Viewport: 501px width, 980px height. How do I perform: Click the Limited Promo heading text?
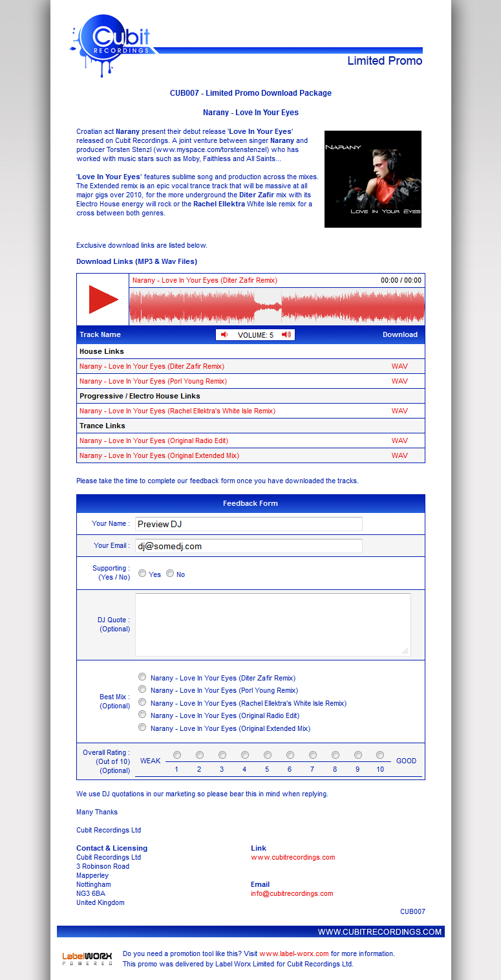pyautogui.click(x=385, y=61)
